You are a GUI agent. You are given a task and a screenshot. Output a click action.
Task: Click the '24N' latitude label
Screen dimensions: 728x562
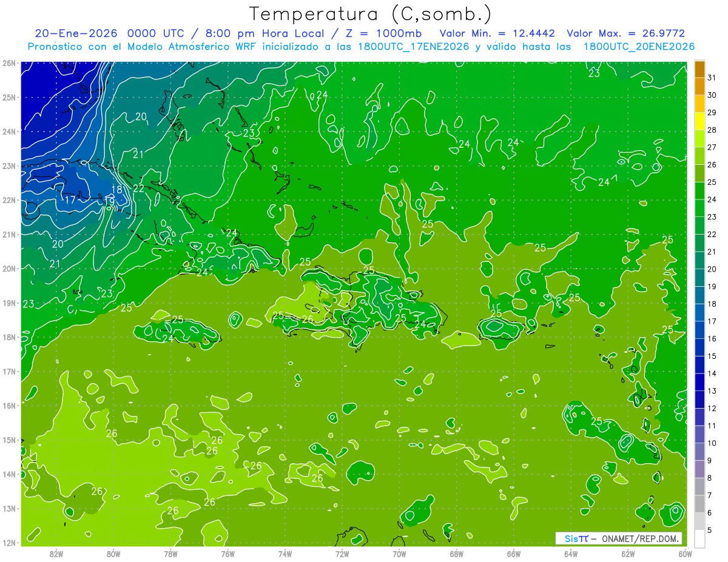[x=9, y=132]
